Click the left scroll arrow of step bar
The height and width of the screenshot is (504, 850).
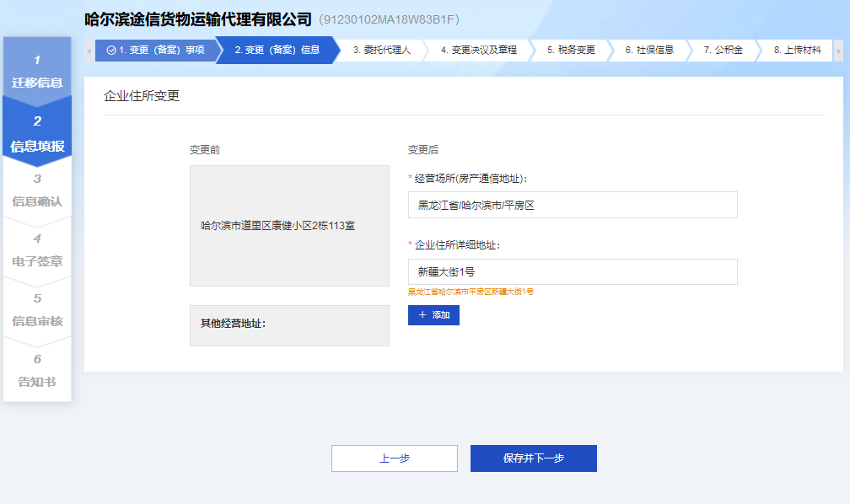(89, 51)
